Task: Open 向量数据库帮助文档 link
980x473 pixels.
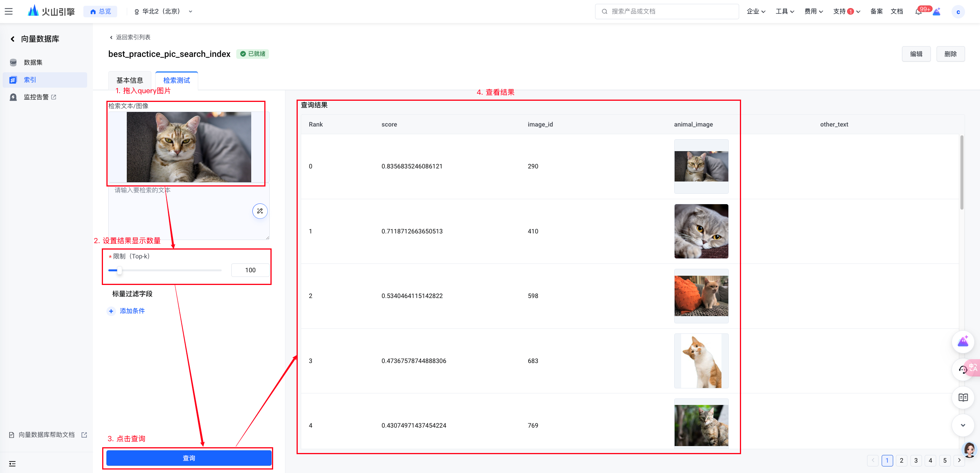Action: [x=48, y=435]
